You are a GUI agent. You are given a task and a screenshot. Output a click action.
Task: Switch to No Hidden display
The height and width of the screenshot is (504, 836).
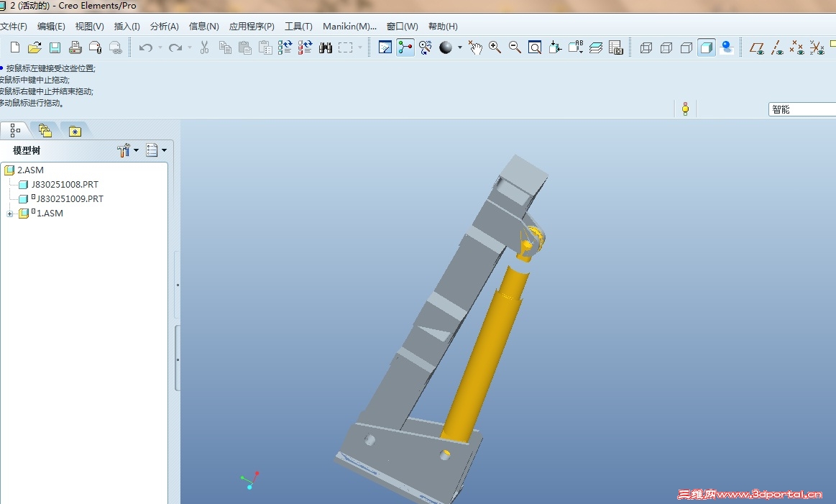point(686,47)
